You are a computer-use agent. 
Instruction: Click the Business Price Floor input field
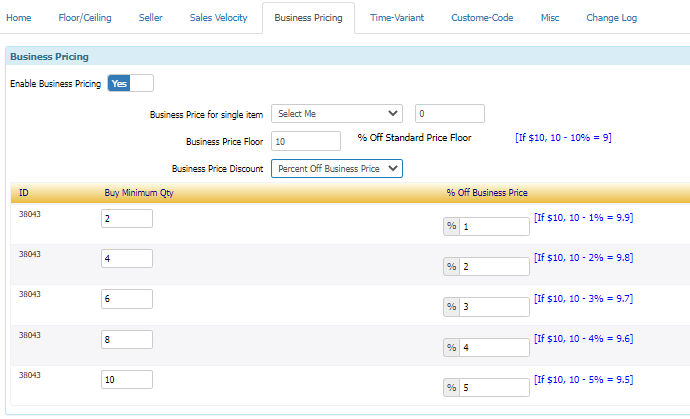coord(305,141)
